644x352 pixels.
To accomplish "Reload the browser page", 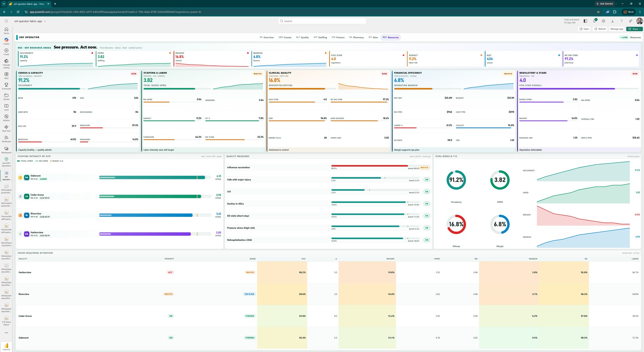I will pos(18,12).
